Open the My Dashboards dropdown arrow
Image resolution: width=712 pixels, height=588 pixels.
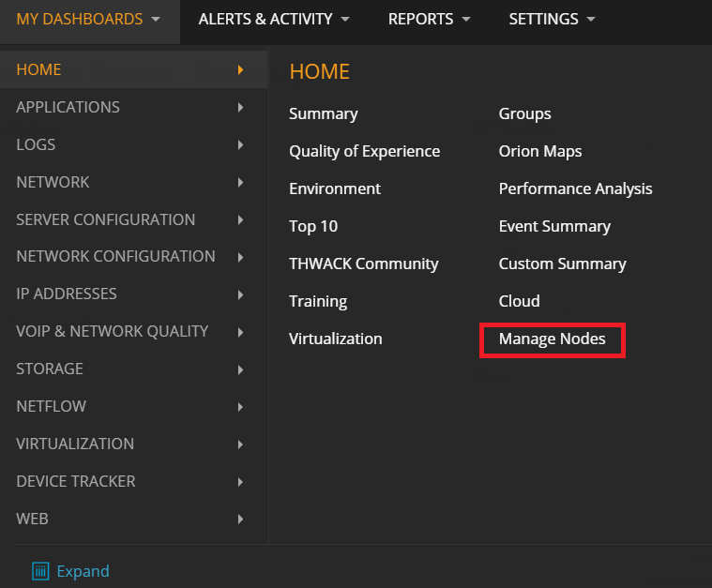(x=156, y=19)
